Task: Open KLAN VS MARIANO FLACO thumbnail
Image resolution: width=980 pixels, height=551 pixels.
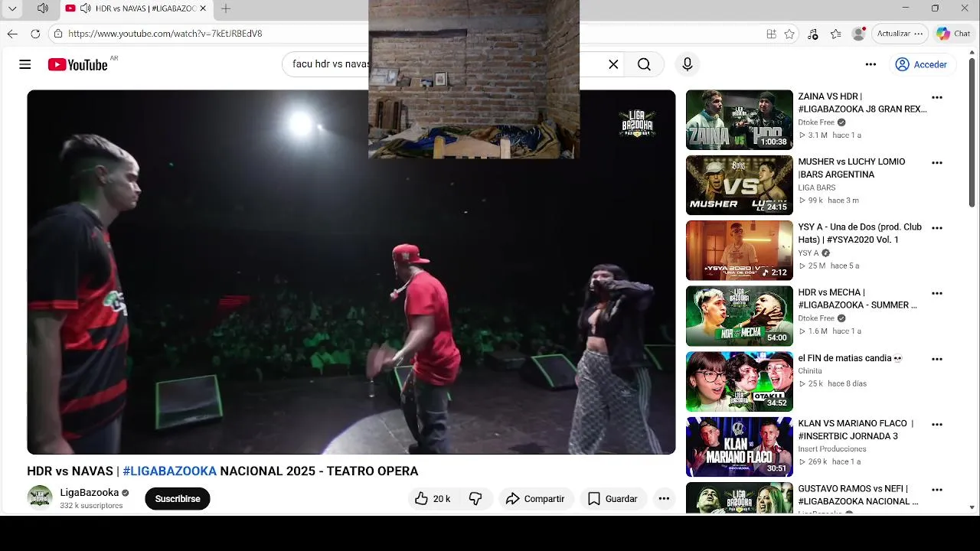Action: pos(739,447)
